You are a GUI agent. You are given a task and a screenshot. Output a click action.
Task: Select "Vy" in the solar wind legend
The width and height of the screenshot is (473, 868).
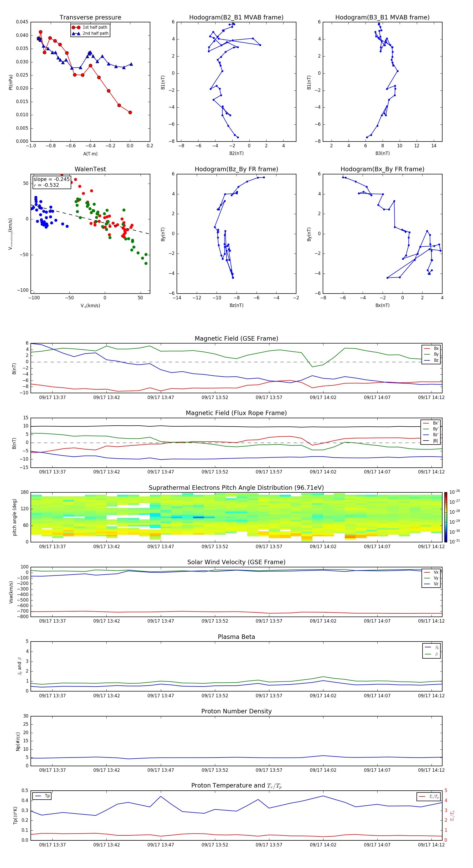431,578
